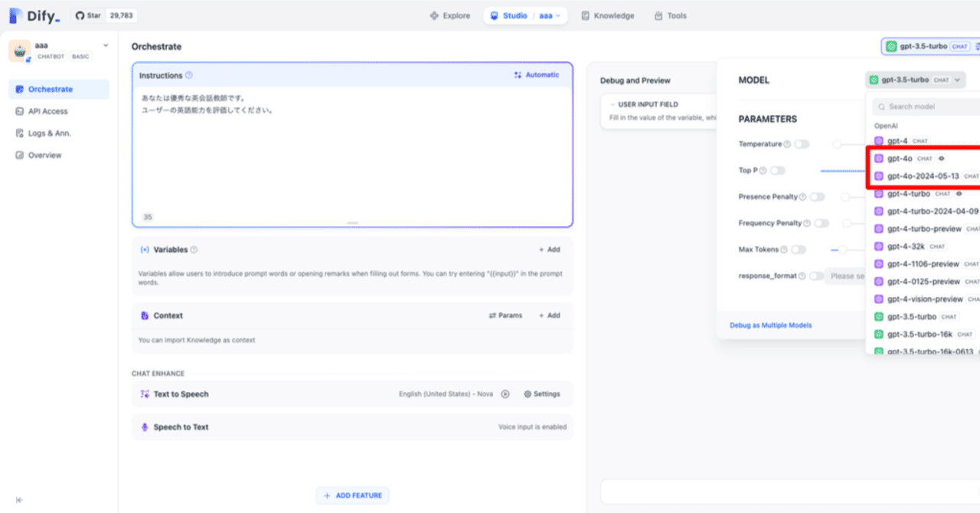Click the Dify logo
This screenshot has height=513, width=980.
[34, 15]
